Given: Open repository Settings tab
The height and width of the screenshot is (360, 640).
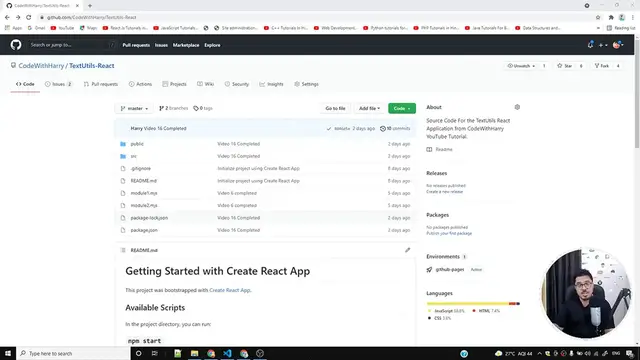Looking at the screenshot, I should 306,84.
